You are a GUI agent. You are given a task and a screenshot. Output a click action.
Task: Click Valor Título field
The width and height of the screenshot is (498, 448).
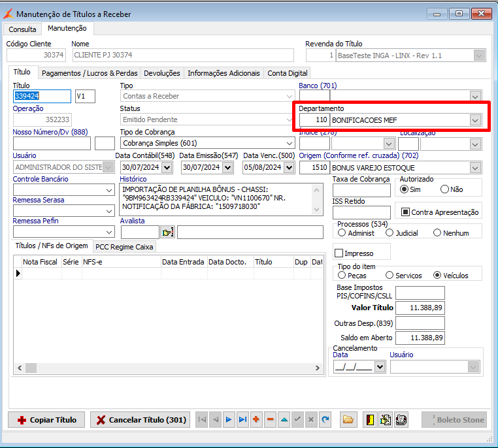coord(420,308)
